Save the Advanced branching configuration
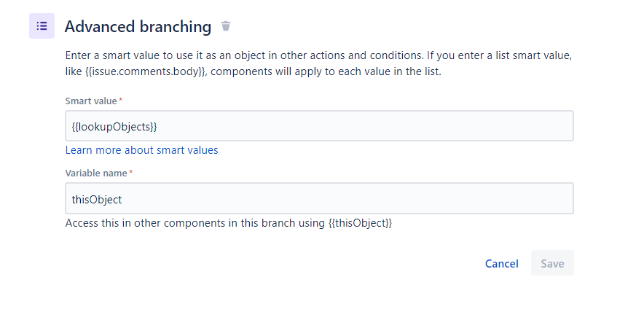The image size is (644, 320). 552,263
